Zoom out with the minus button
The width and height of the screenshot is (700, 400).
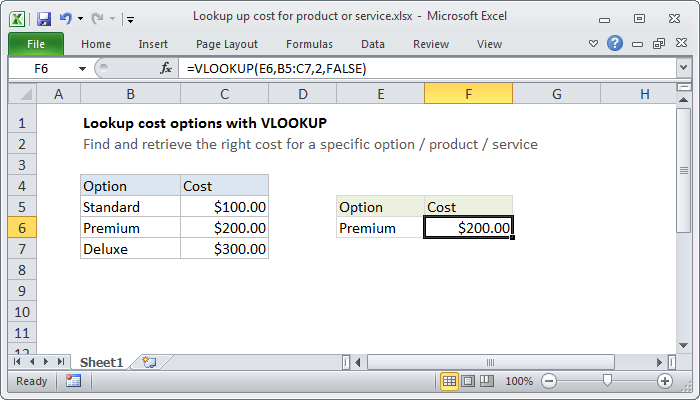pyautogui.click(x=549, y=381)
